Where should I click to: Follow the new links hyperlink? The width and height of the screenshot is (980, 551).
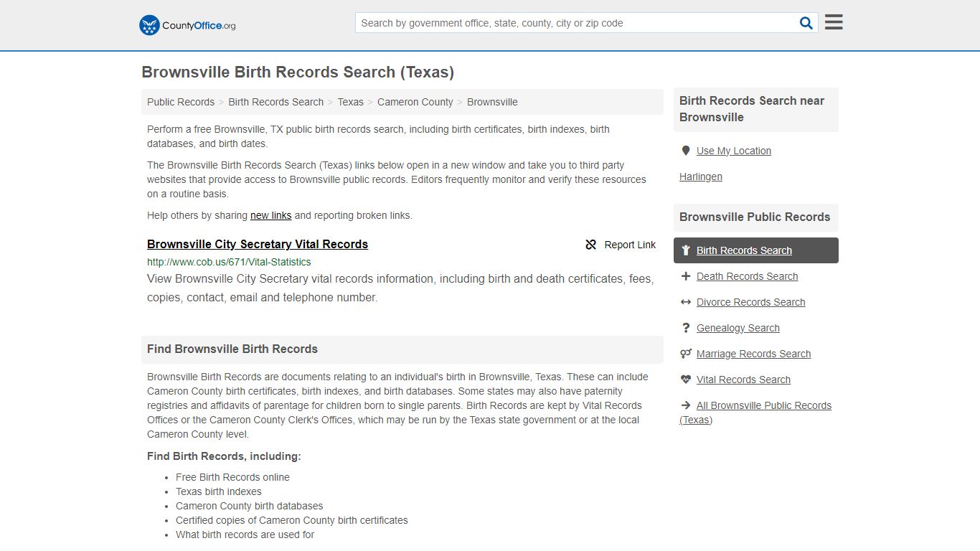[x=270, y=215]
